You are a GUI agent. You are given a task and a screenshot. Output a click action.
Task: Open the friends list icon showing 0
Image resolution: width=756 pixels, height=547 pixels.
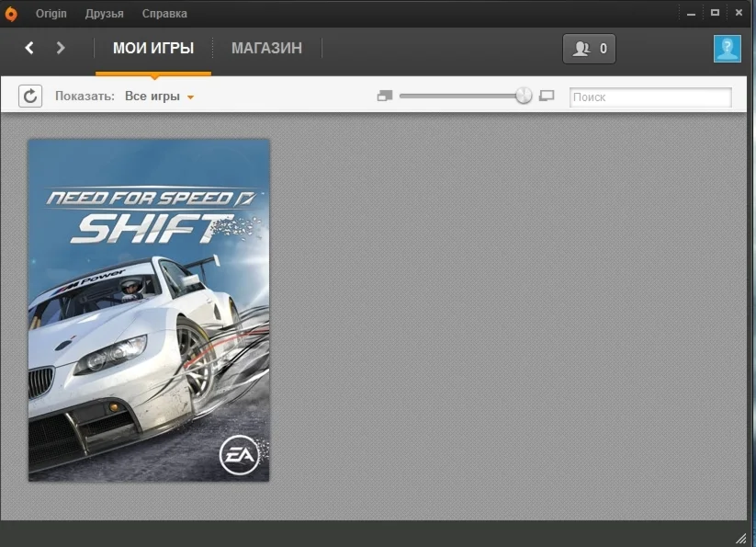pyautogui.click(x=588, y=48)
